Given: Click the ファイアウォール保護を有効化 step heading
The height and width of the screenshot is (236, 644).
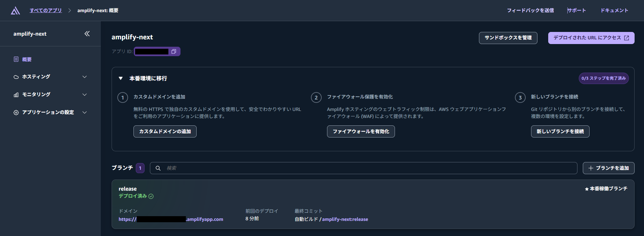Looking at the screenshot, I should point(360,97).
